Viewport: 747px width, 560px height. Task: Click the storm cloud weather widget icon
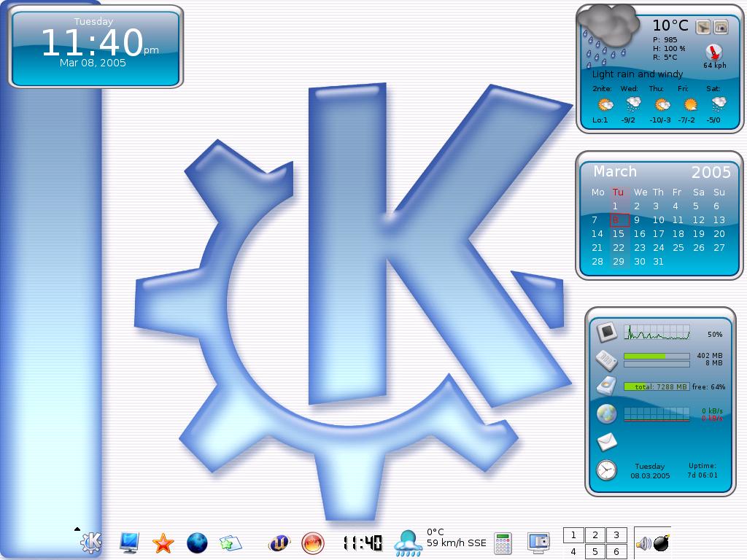click(608, 36)
